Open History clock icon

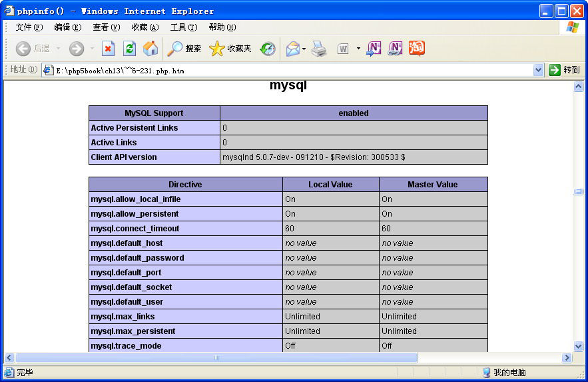(x=268, y=49)
